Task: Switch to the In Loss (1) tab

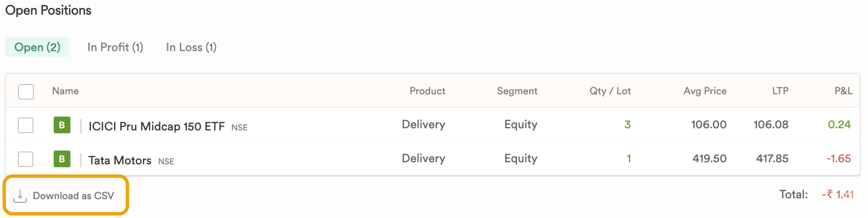Action: tap(191, 47)
